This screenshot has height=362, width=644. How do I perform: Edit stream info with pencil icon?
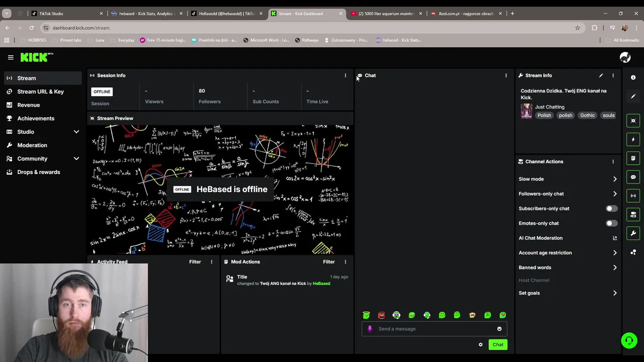[601, 75]
